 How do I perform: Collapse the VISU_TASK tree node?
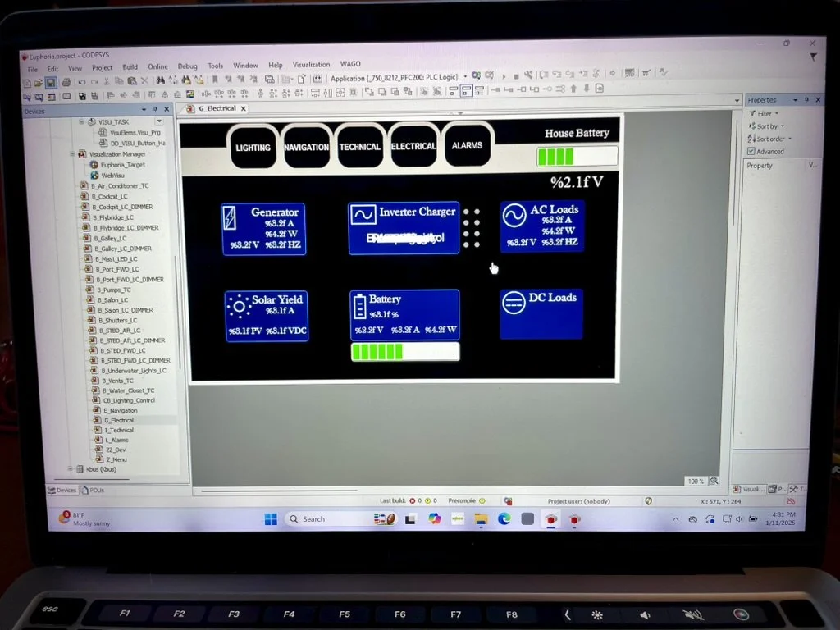[82, 122]
